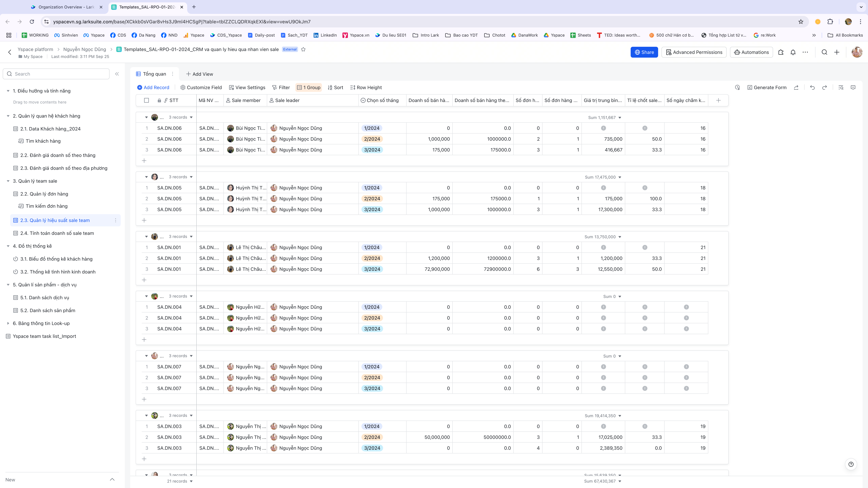Expand section 6. Bảng thông tin Look-up
The width and height of the screenshot is (868, 488).
pyautogui.click(x=8, y=323)
